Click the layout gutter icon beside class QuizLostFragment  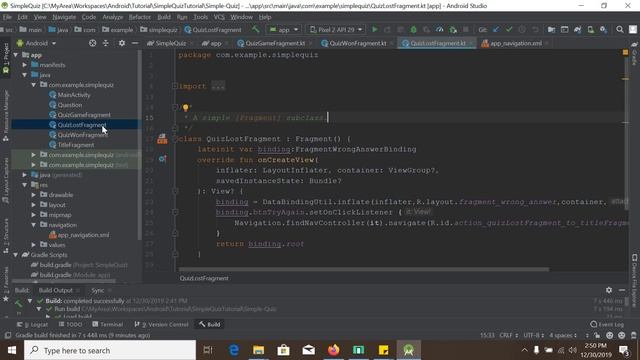pos(162,139)
